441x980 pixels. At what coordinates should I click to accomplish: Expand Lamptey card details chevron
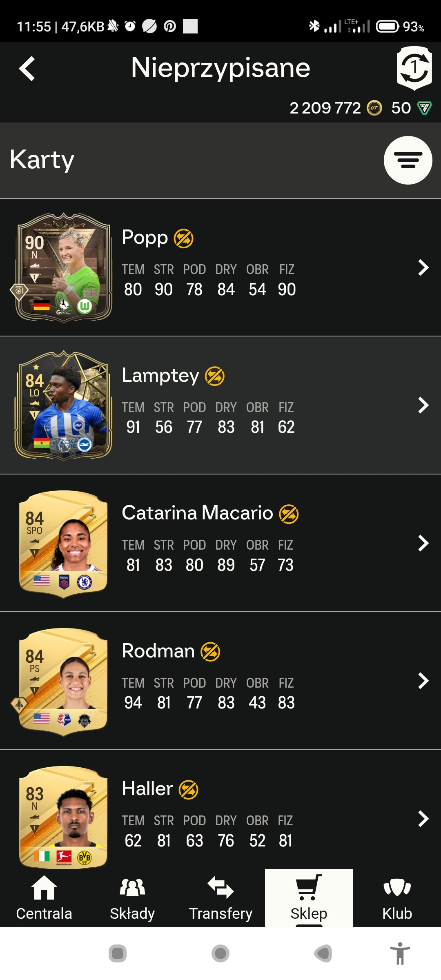(423, 405)
